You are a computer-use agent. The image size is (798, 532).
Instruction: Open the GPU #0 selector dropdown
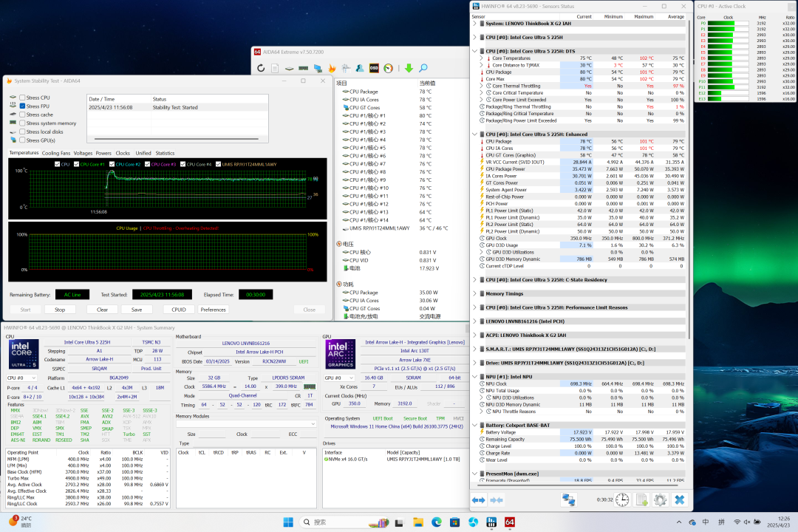click(339, 378)
